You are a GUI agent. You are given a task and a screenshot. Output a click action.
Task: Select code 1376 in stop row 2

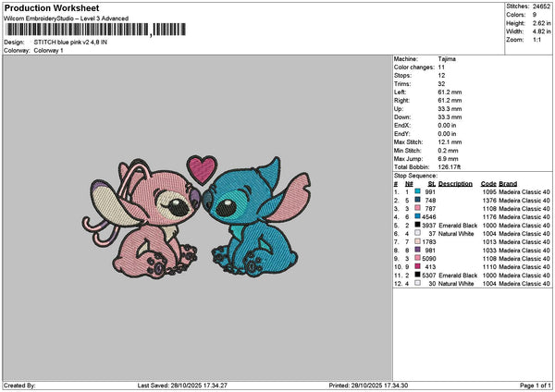pos(489,201)
